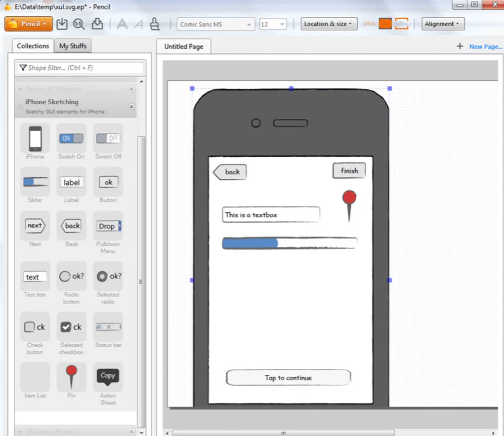The image size is (504, 436).
Task: Click the New Page... link
Action: pos(486,46)
